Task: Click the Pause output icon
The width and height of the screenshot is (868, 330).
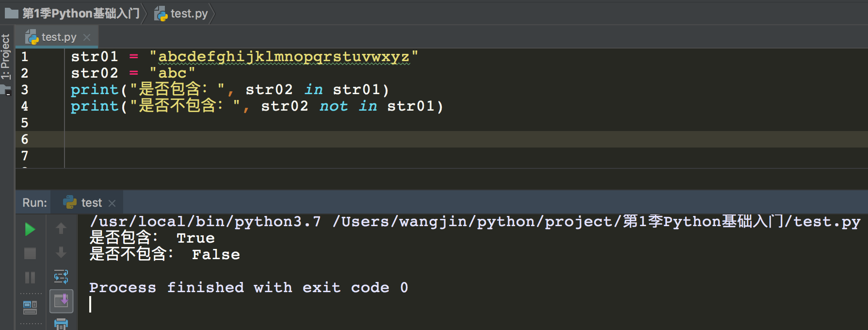Action: pos(30,278)
